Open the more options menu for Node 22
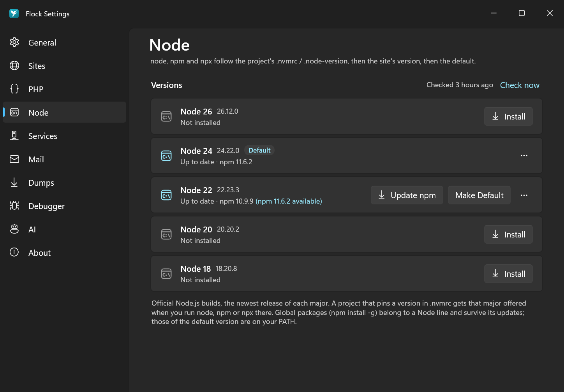The image size is (564, 392). (524, 195)
